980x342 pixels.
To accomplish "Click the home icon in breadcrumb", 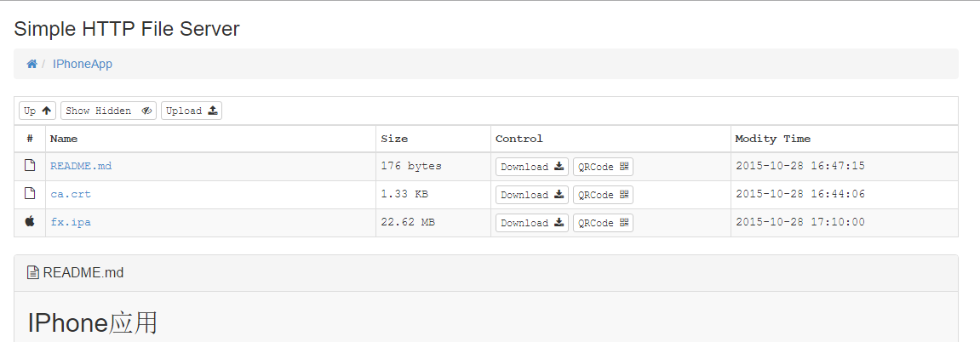I will [32, 64].
